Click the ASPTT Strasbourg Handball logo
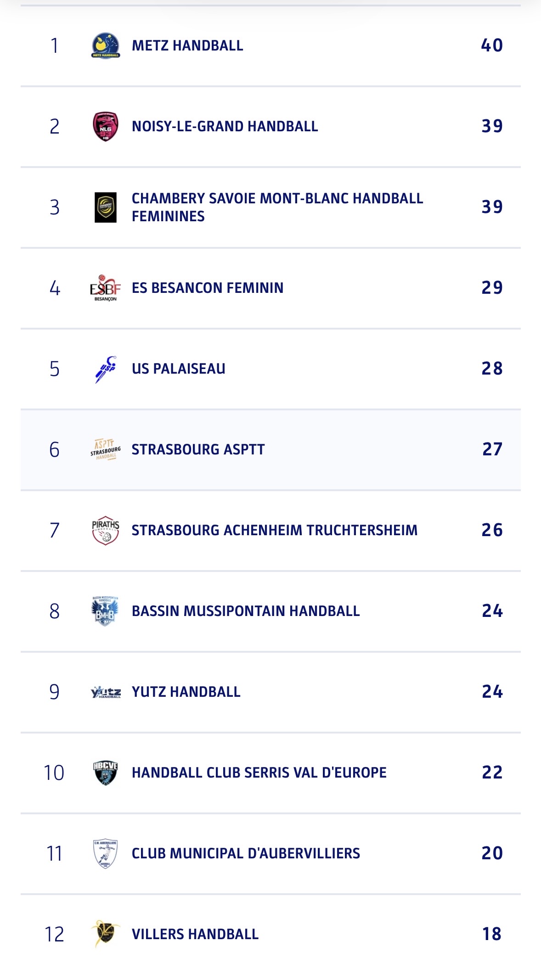The height and width of the screenshot is (980, 541). (x=106, y=449)
